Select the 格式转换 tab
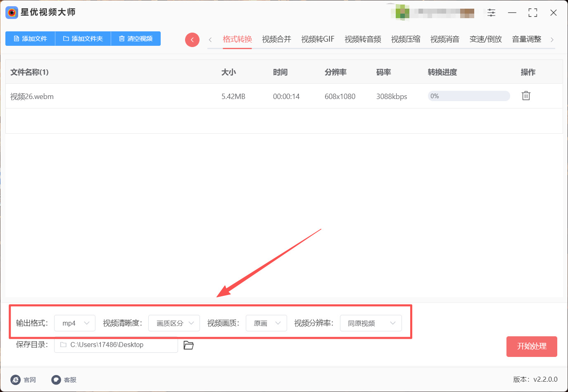Screen dimensions: 568x392 click(x=237, y=39)
